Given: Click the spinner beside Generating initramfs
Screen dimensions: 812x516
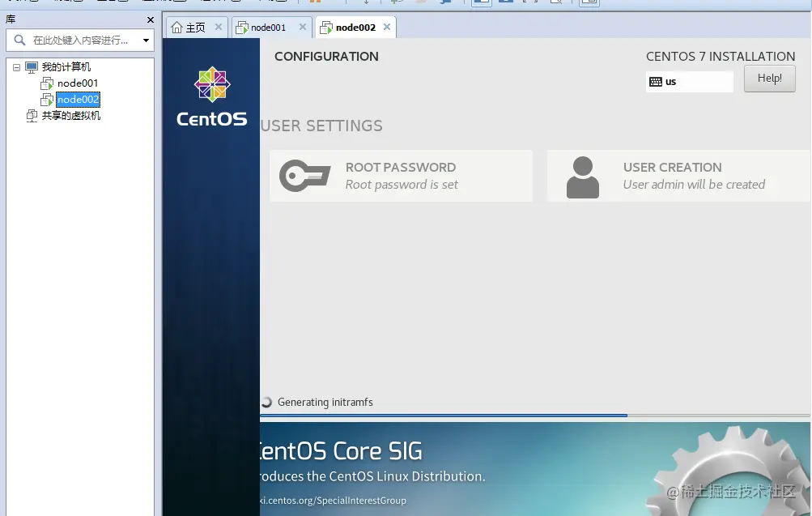Looking at the screenshot, I should click(266, 402).
